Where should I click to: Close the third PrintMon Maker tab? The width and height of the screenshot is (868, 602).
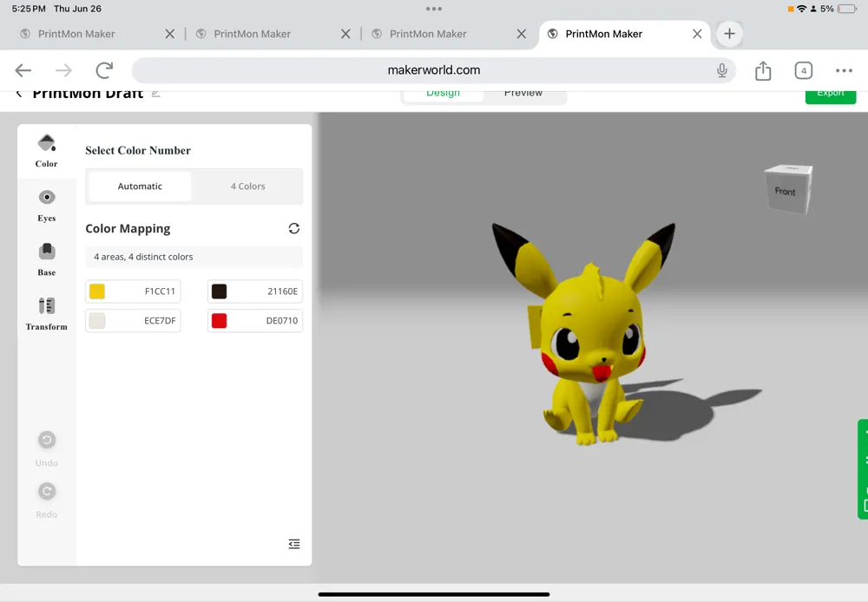click(x=522, y=34)
